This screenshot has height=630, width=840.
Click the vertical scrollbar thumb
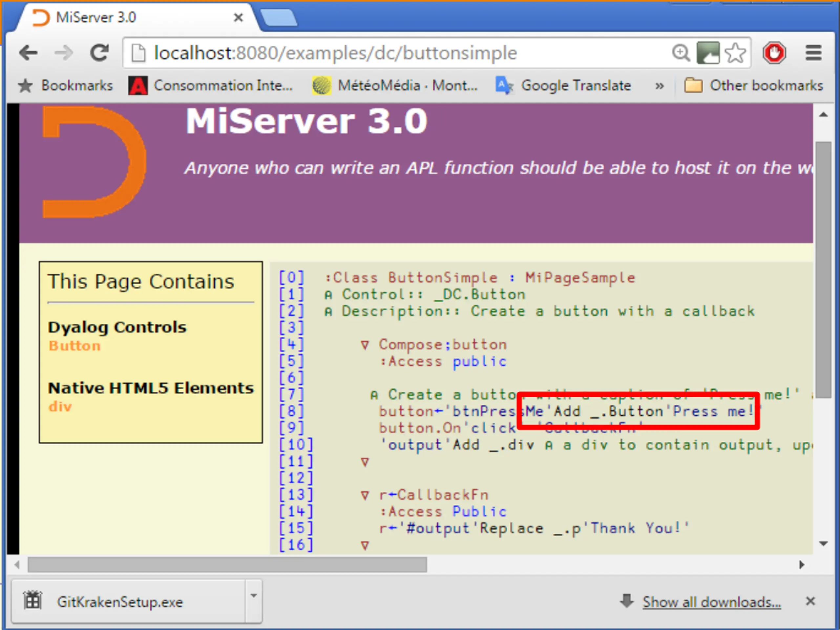click(823, 270)
